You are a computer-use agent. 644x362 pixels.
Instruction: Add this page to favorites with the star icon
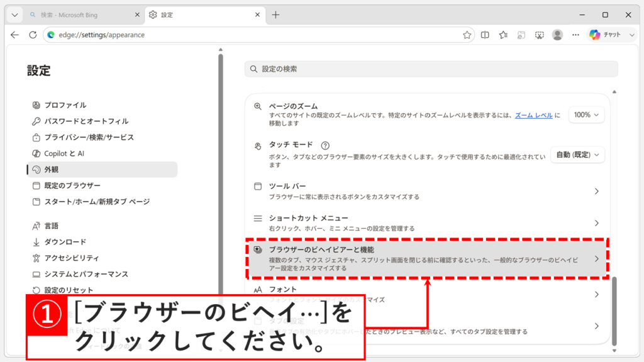[467, 35]
